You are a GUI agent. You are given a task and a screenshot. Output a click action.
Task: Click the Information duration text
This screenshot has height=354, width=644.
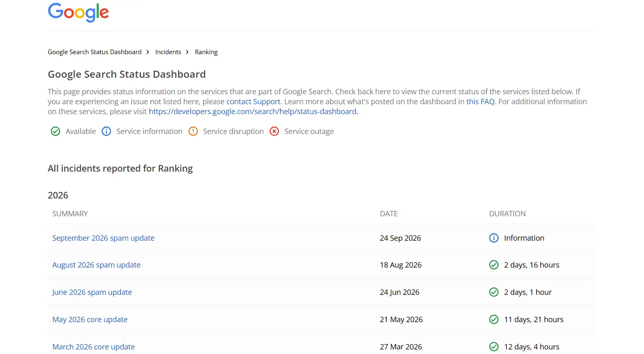(524, 238)
